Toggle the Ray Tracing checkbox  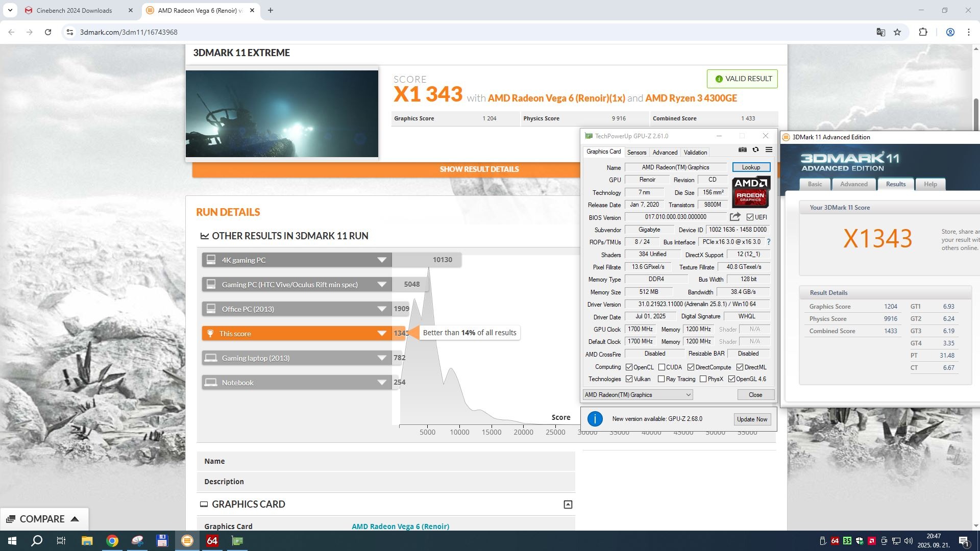point(661,379)
